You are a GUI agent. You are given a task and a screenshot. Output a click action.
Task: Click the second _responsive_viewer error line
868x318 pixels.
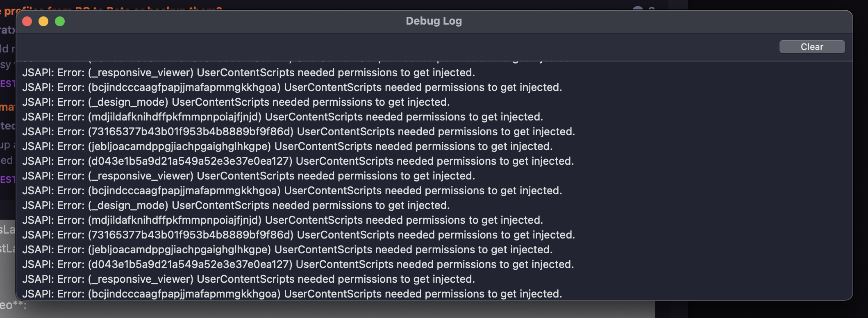[x=248, y=176]
